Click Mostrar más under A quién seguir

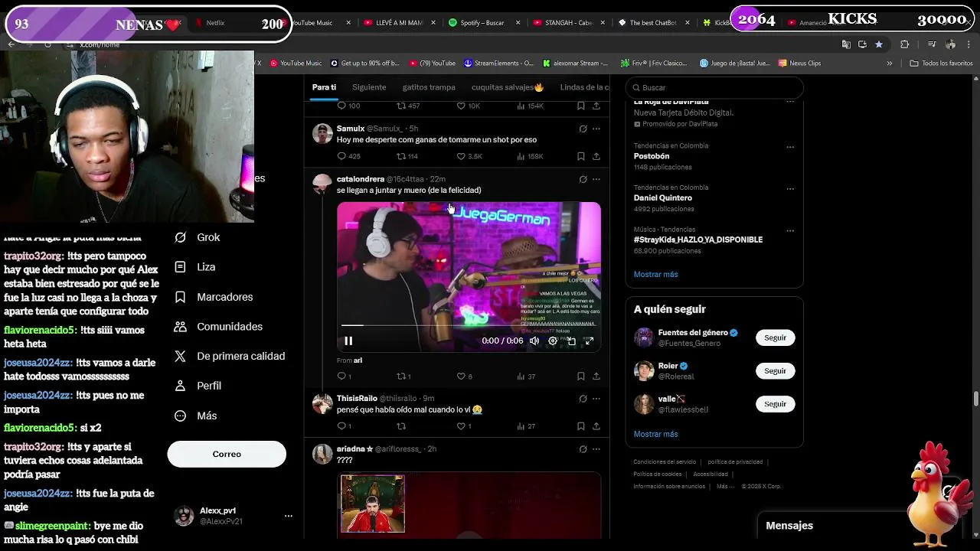pos(655,434)
